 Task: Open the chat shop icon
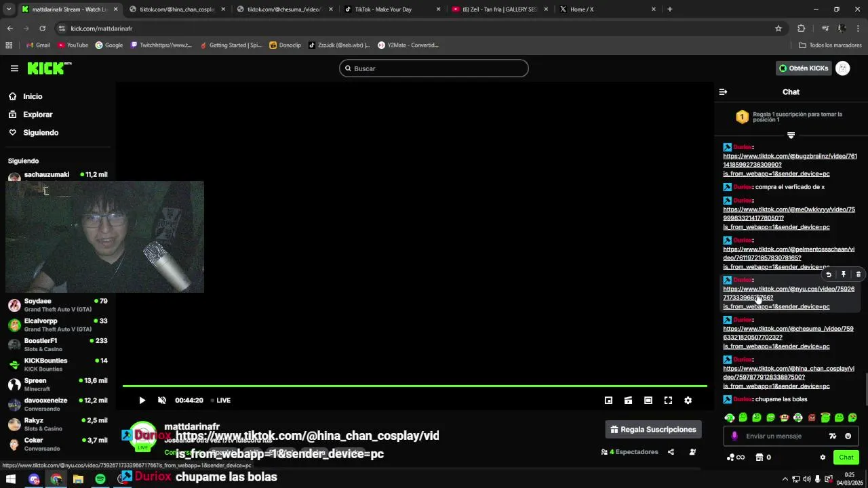[759, 457]
